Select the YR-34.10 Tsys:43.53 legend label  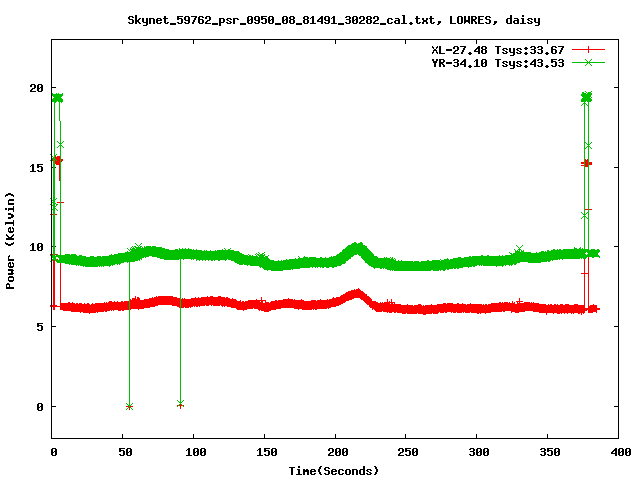pyautogui.click(x=498, y=63)
